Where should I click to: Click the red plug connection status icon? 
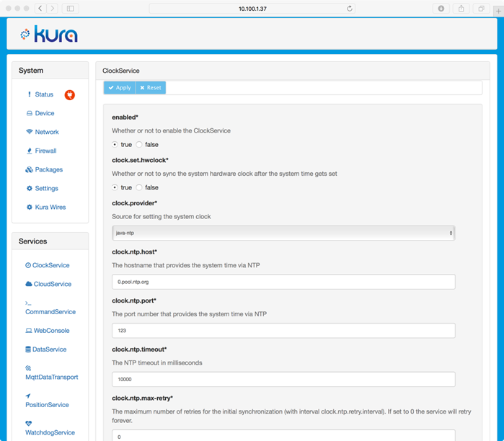pyautogui.click(x=70, y=94)
